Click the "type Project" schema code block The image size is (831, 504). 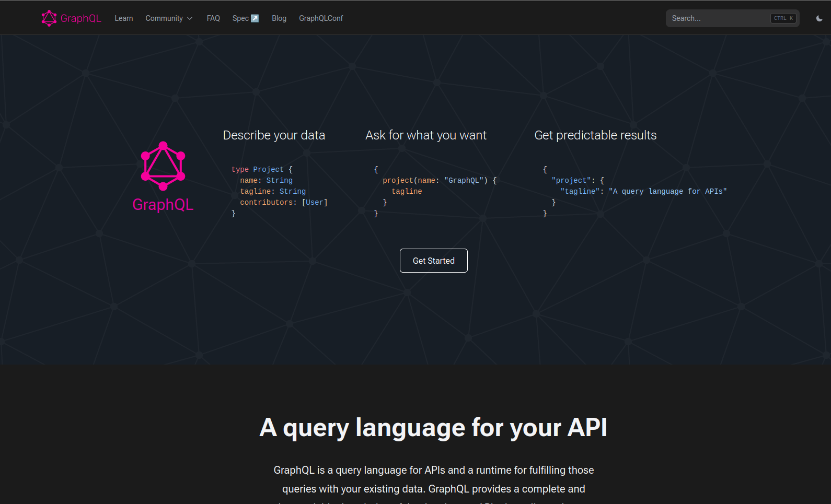pos(279,191)
